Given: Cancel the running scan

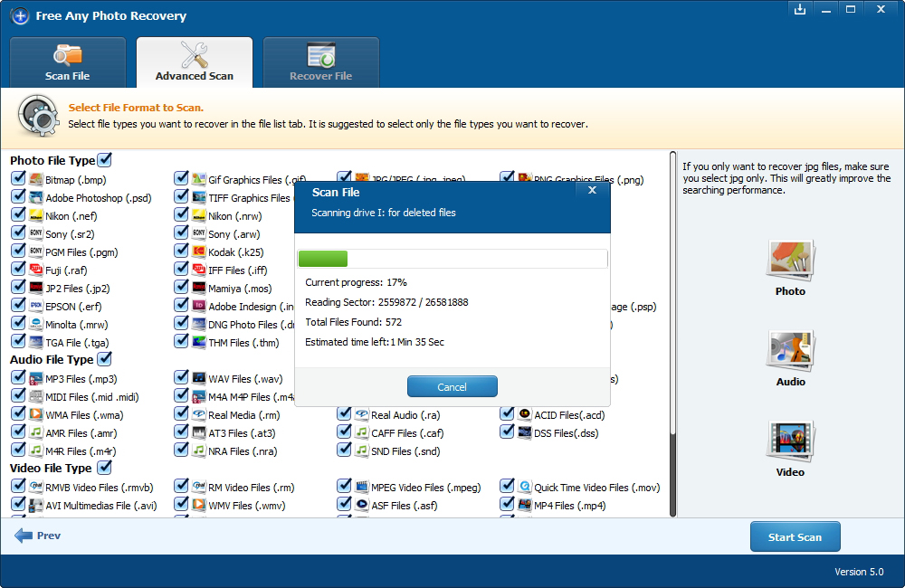Looking at the screenshot, I should (452, 386).
